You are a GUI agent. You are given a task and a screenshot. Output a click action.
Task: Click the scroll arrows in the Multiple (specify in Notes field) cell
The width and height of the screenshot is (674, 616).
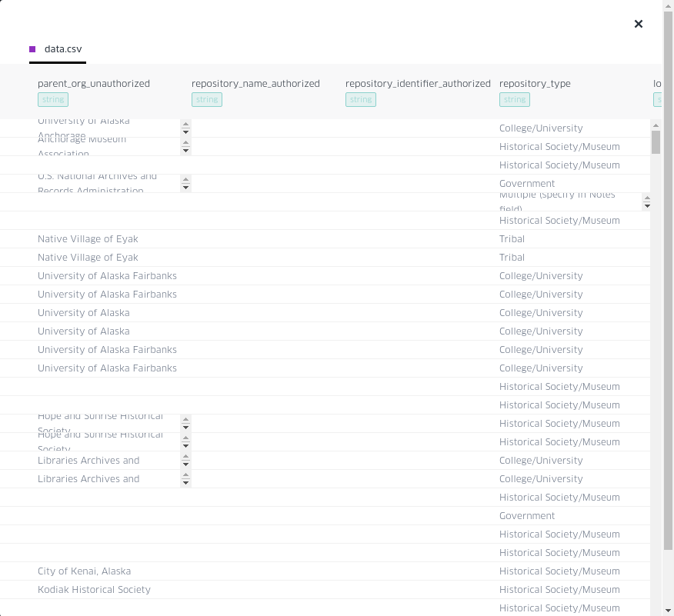(647, 201)
